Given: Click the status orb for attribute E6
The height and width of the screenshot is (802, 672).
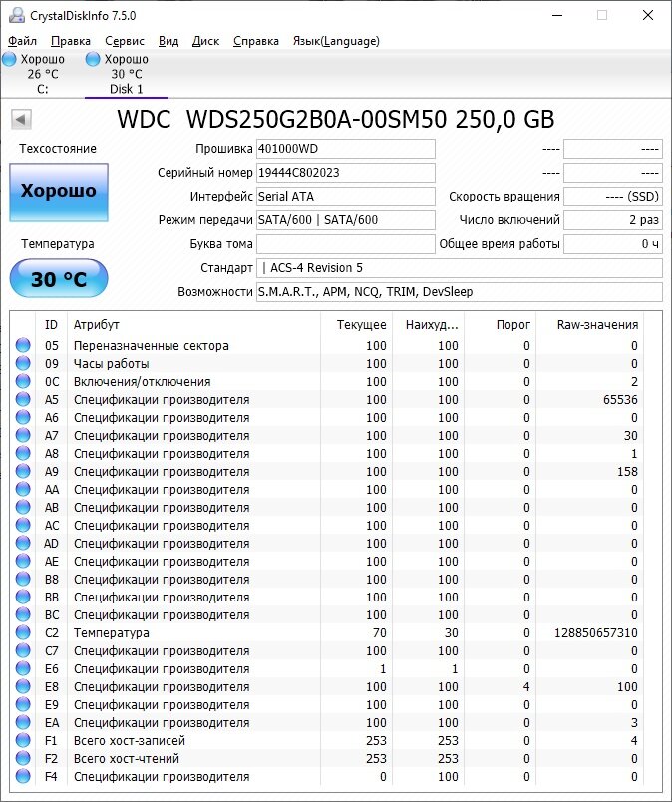Looking at the screenshot, I should 23,668.
